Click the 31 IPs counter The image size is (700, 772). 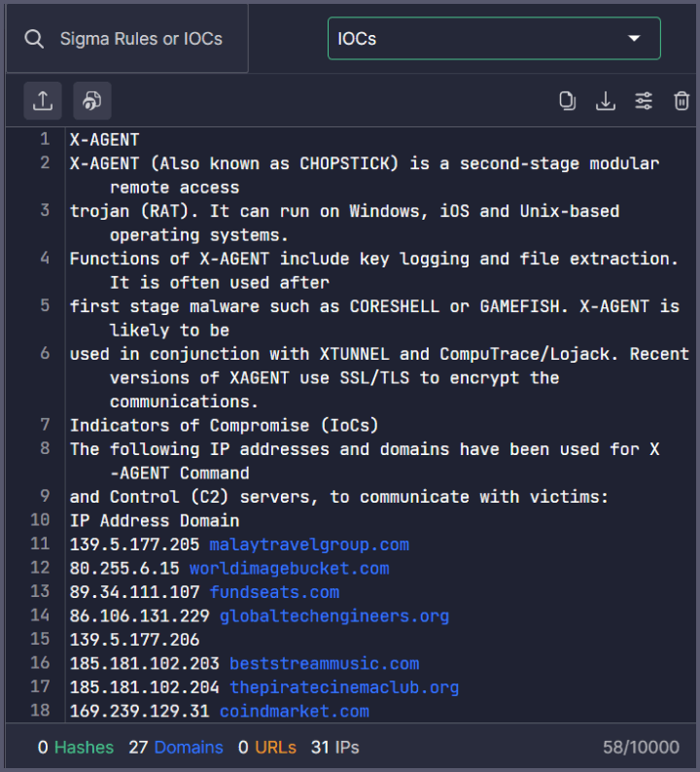332,748
